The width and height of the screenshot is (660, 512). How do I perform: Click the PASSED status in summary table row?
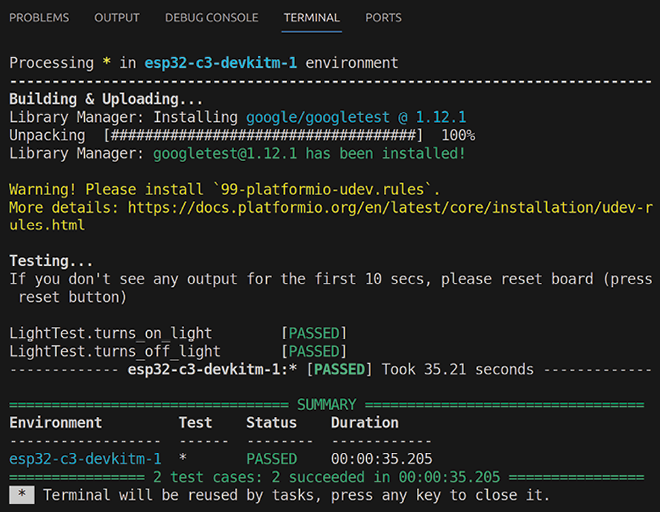coord(271,459)
